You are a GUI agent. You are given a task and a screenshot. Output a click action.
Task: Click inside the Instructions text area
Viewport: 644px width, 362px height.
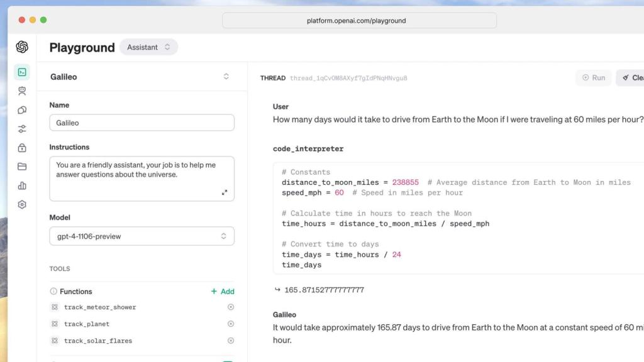142,178
